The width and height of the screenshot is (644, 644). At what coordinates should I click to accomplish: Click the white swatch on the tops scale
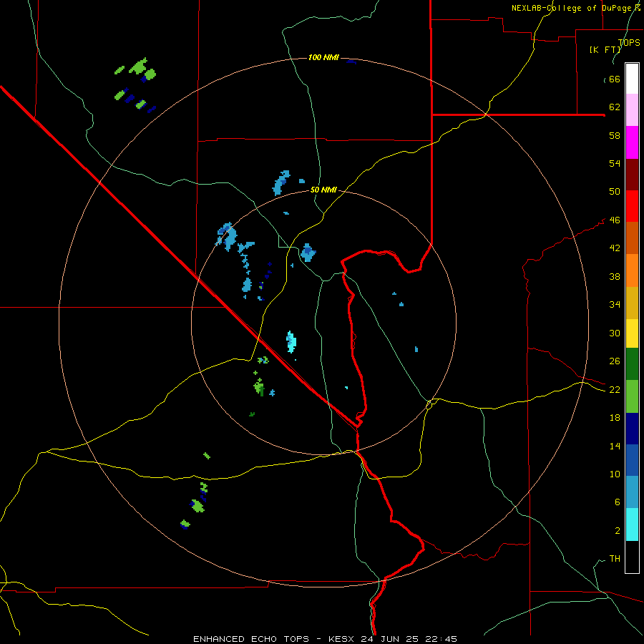click(x=632, y=79)
